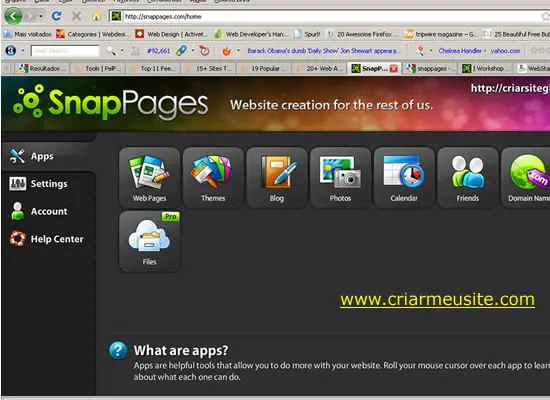550x400 pixels.
Task: Switch to the 15+ Sites T... tab
Action: coord(209,68)
